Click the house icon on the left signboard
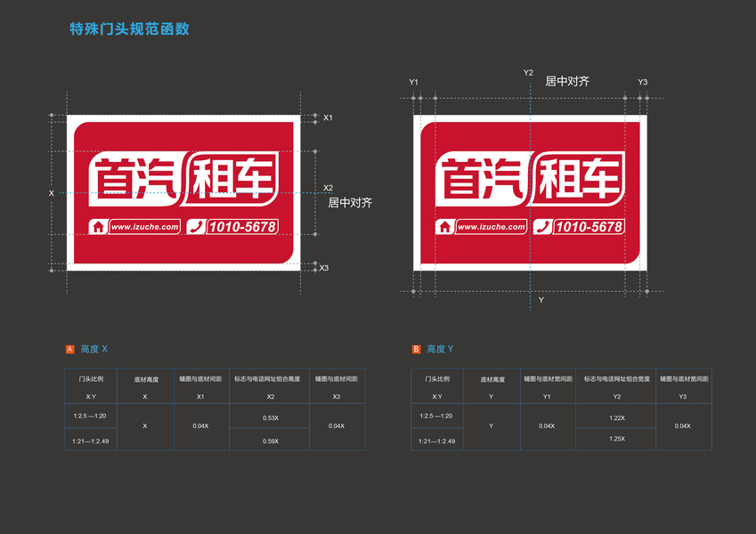The height and width of the screenshot is (534, 756). pyautogui.click(x=98, y=227)
